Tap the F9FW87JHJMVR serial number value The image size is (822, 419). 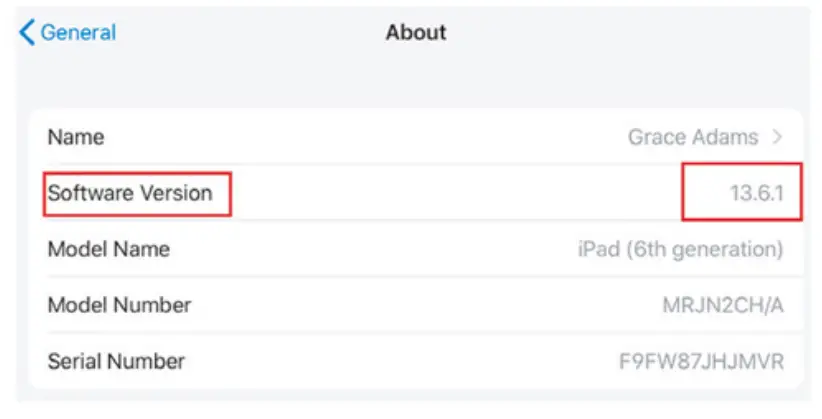pyautogui.click(x=701, y=361)
